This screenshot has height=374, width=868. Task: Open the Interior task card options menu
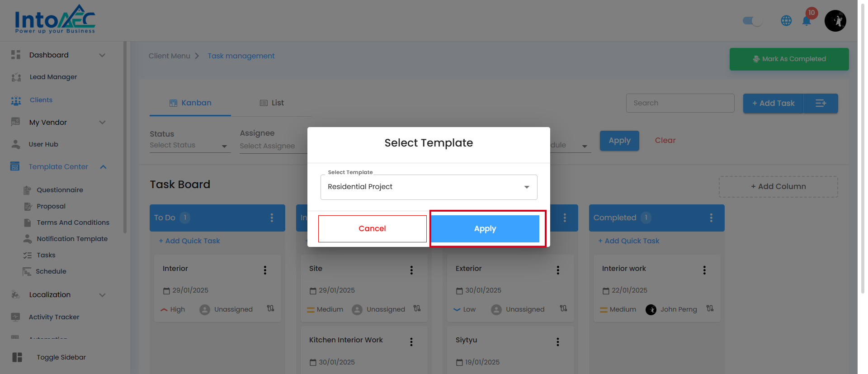pyautogui.click(x=265, y=270)
